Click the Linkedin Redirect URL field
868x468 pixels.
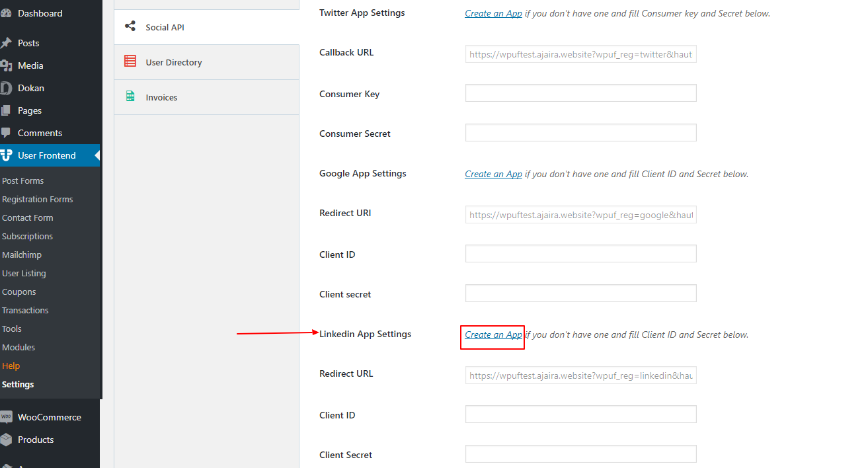(x=581, y=375)
